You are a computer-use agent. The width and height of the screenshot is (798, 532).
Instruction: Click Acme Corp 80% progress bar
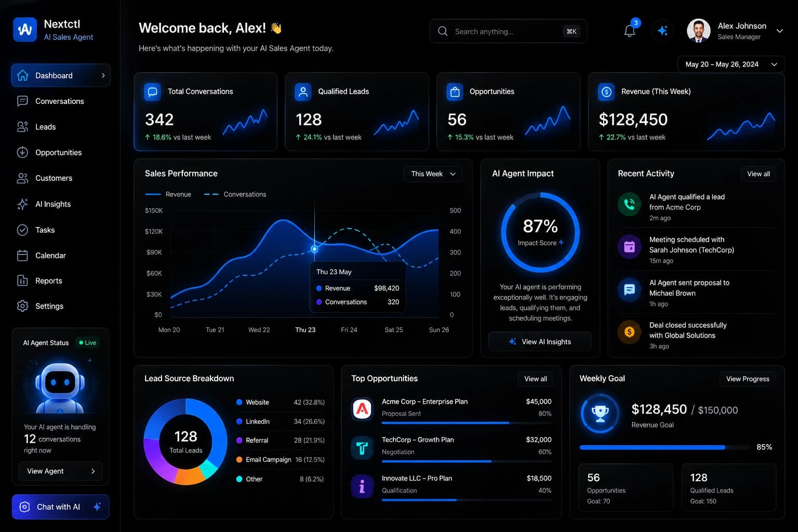[x=467, y=423]
